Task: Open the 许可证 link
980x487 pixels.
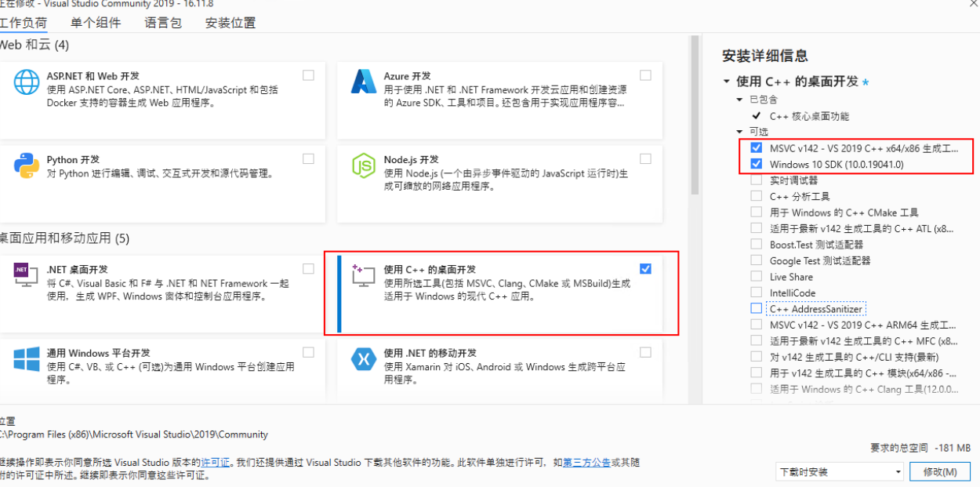Action: point(213,462)
